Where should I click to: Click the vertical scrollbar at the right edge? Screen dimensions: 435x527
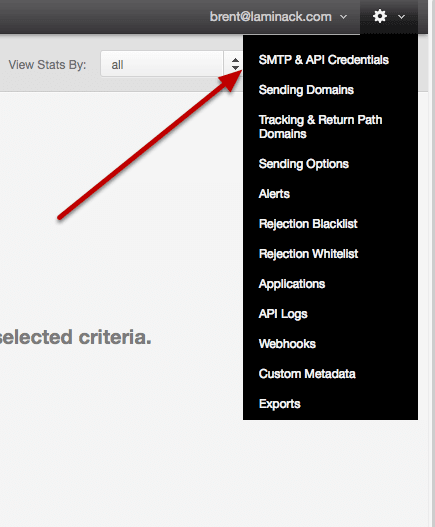[432, 264]
